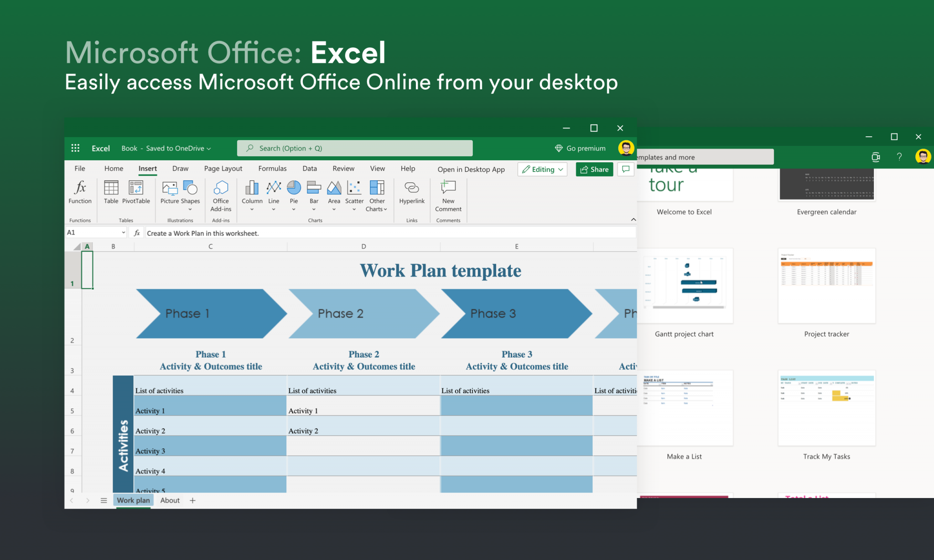
Task: Switch to the View tab
Action: (x=377, y=169)
